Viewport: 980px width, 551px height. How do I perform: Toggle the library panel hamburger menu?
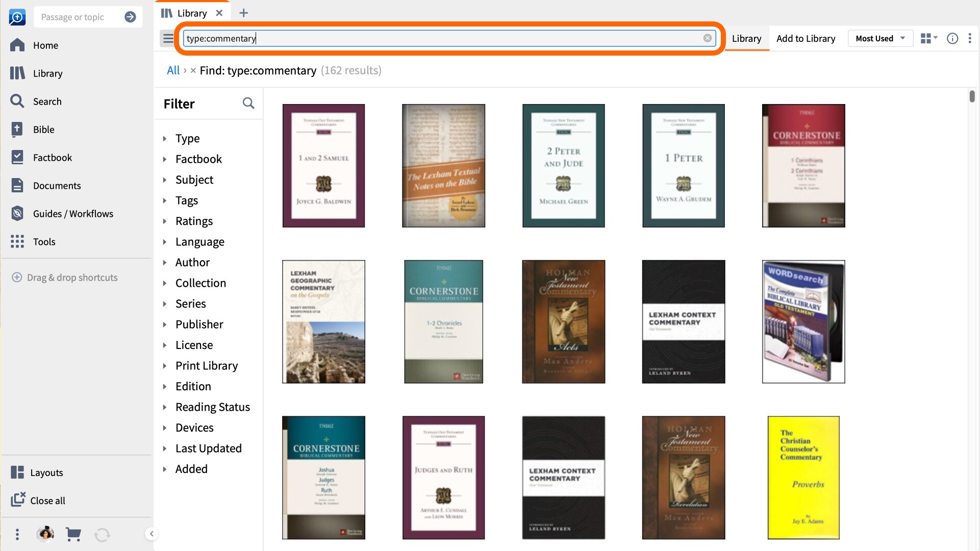coord(168,38)
